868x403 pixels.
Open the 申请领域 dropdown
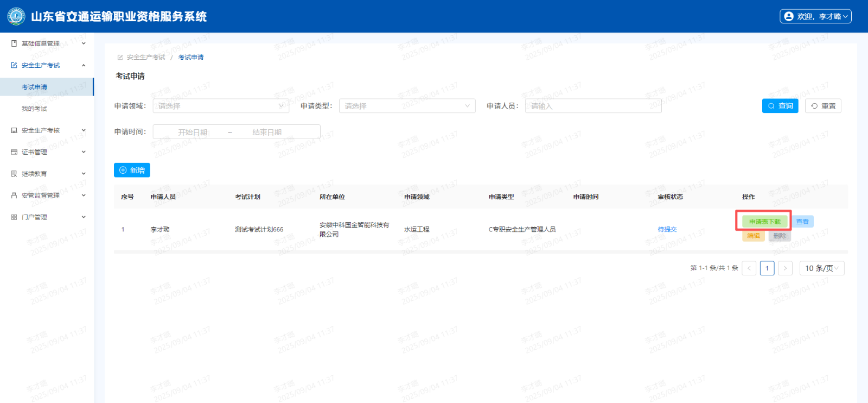coord(221,106)
